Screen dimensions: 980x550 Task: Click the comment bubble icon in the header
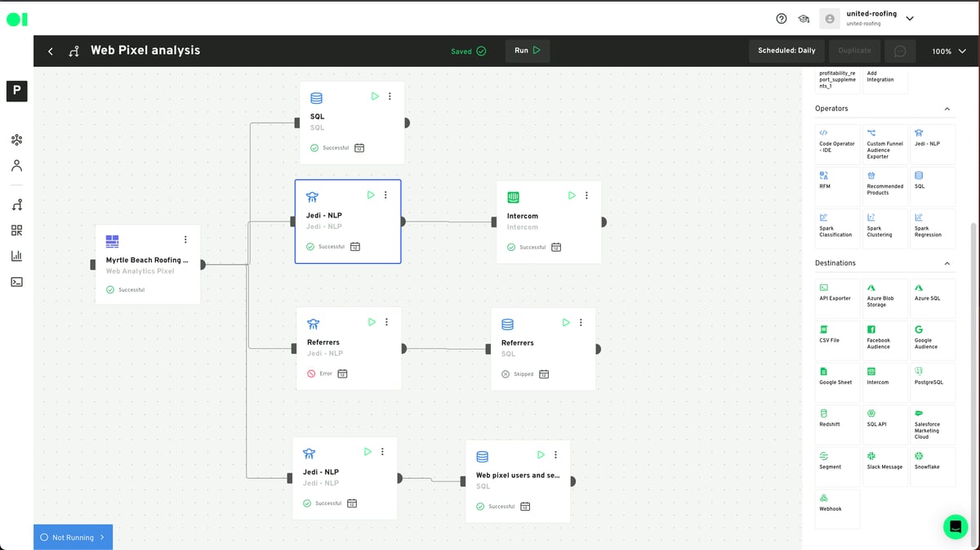(900, 51)
